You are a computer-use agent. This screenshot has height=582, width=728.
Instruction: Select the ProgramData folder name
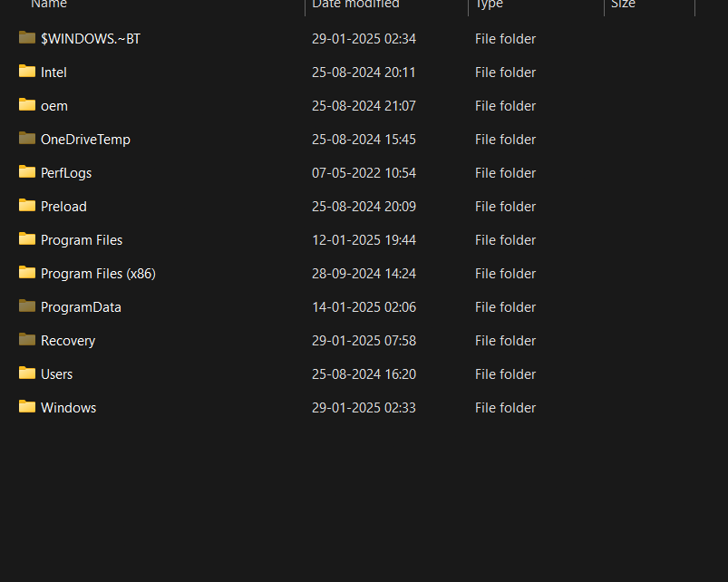point(81,307)
